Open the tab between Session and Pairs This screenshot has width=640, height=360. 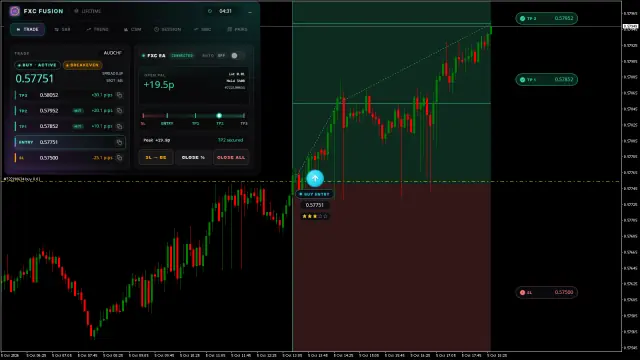202,29
